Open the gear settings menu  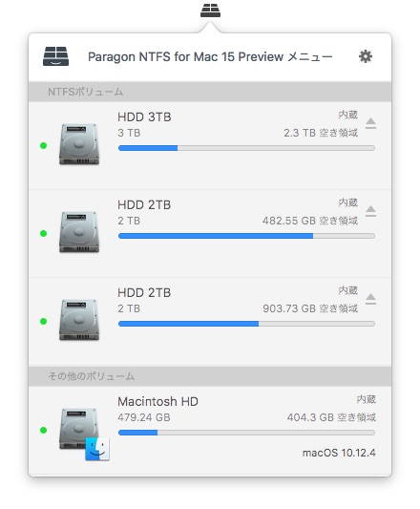click(366, 56)
